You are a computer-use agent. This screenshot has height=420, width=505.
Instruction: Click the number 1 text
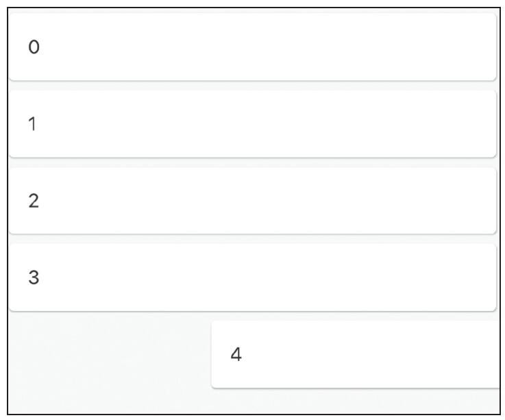click(32, 124)
